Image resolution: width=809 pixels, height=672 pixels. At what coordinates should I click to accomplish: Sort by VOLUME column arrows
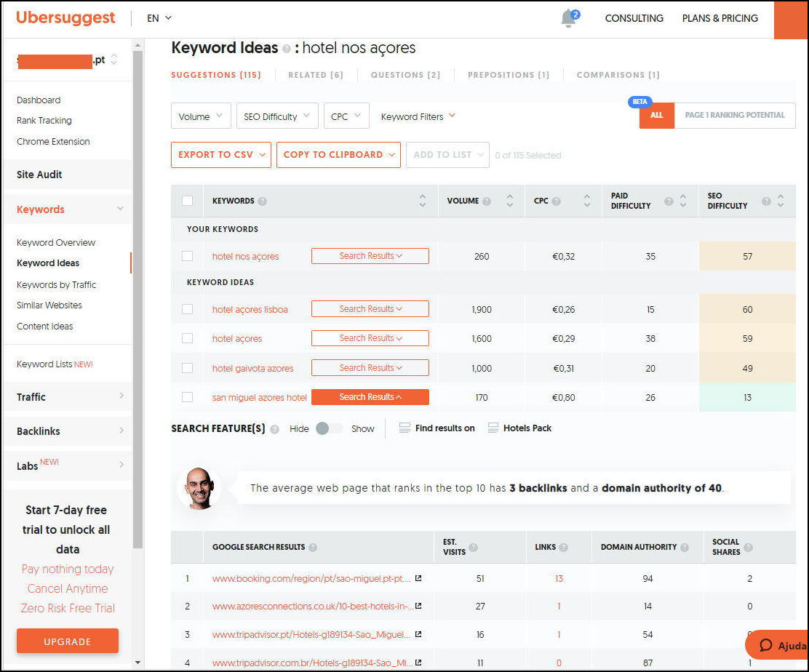[510, 201]
